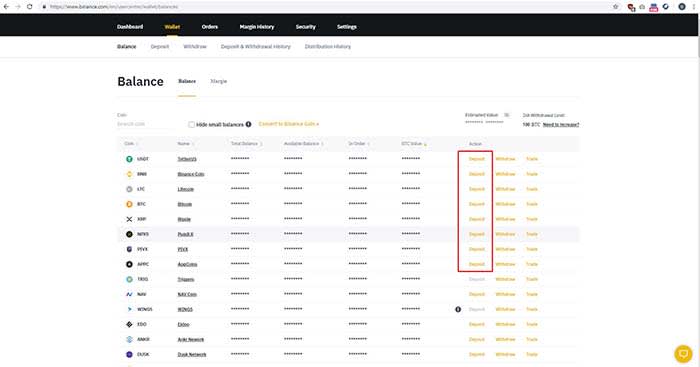
Task: Click the BNB coin icon
Action: tap(129, 174)
